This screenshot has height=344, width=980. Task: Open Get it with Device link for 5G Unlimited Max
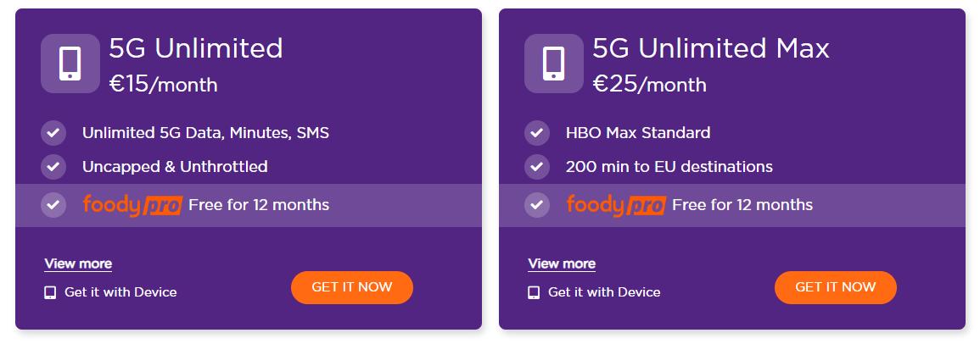(x=604, y=292)
